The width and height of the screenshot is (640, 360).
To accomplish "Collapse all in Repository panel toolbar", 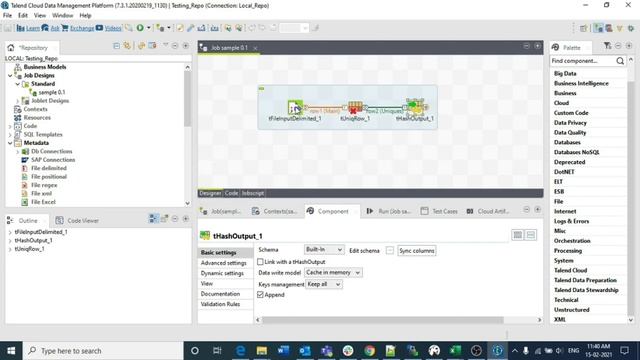I will (x=116, y=46).
